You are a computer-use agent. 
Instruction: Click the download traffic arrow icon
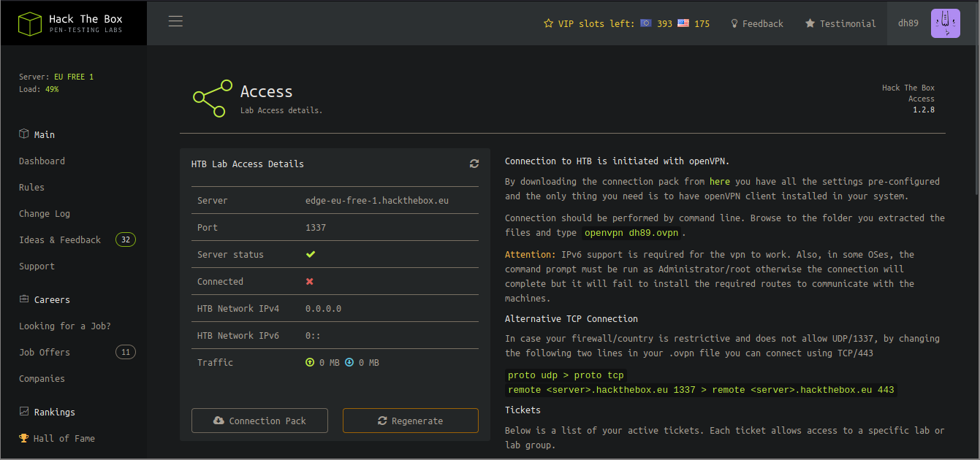coord(349,362)
